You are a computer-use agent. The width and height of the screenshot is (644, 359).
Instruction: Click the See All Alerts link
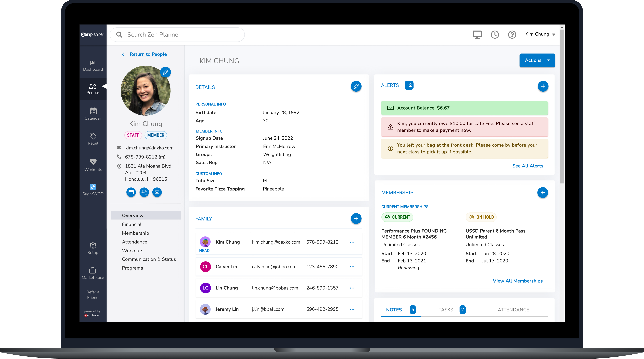click(527, 166)
